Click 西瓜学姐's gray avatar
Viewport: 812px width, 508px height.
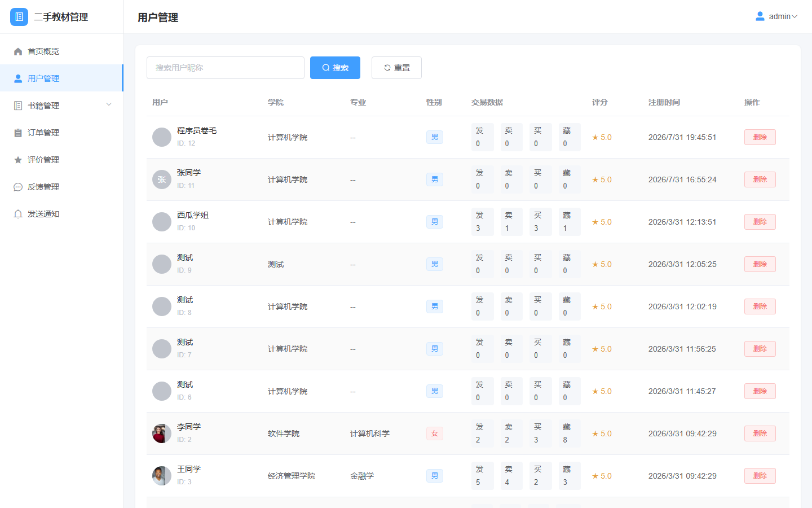point(162,222)
